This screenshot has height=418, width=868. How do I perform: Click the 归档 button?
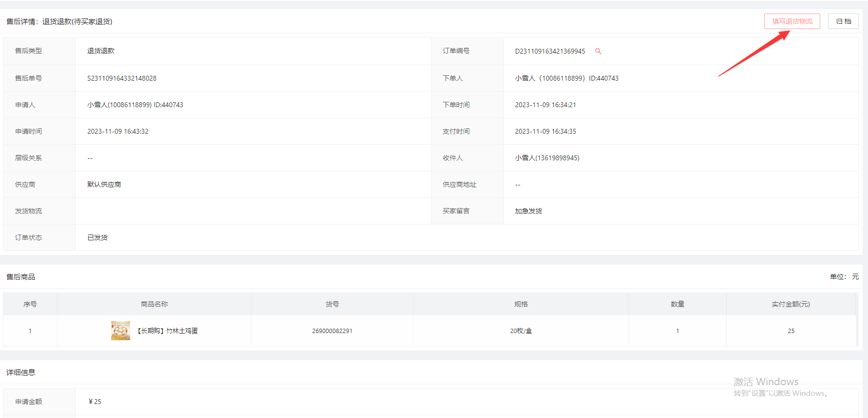(x=843, y=21)
